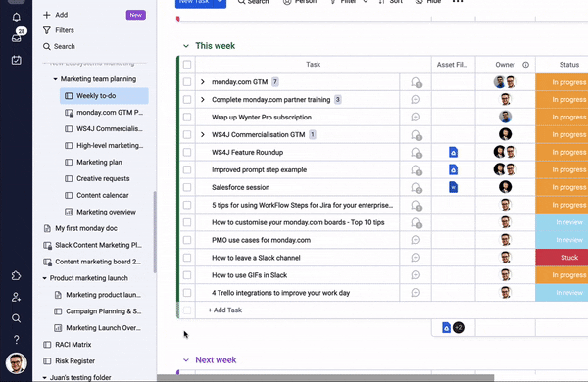This screenshot has width=588, height=382.
Task: Click the board horizontal scrollbar
Action: (325, 378)
